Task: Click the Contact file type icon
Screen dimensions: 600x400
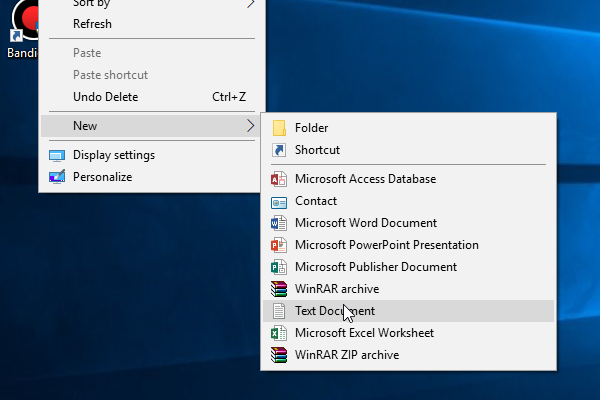Action: click(279, 202)
